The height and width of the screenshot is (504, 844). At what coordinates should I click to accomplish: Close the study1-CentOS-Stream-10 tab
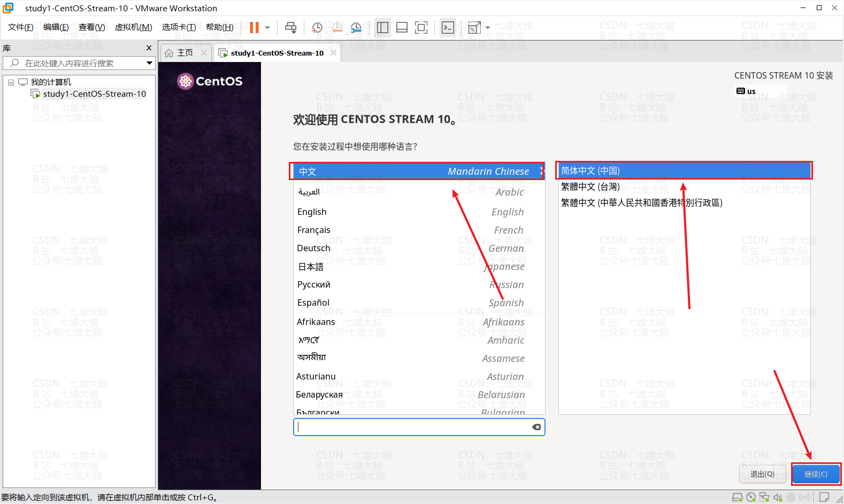click(x=333, y=52)
